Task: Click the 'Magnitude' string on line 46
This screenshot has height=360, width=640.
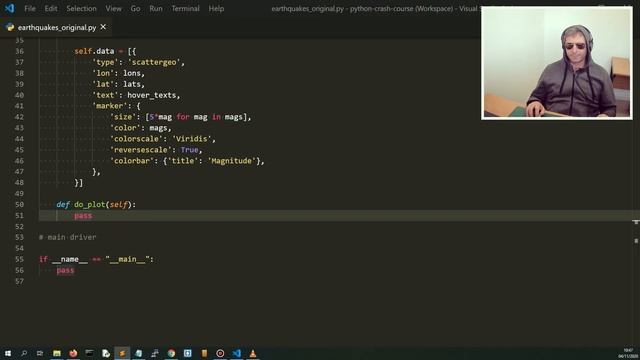Action: (x=232, y=161)
